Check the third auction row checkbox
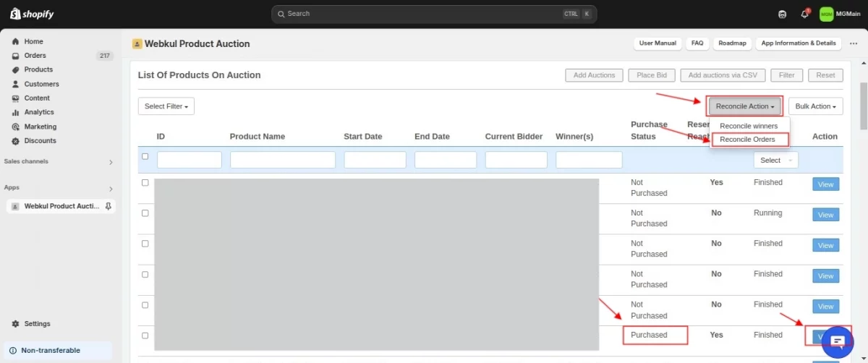 145,244
